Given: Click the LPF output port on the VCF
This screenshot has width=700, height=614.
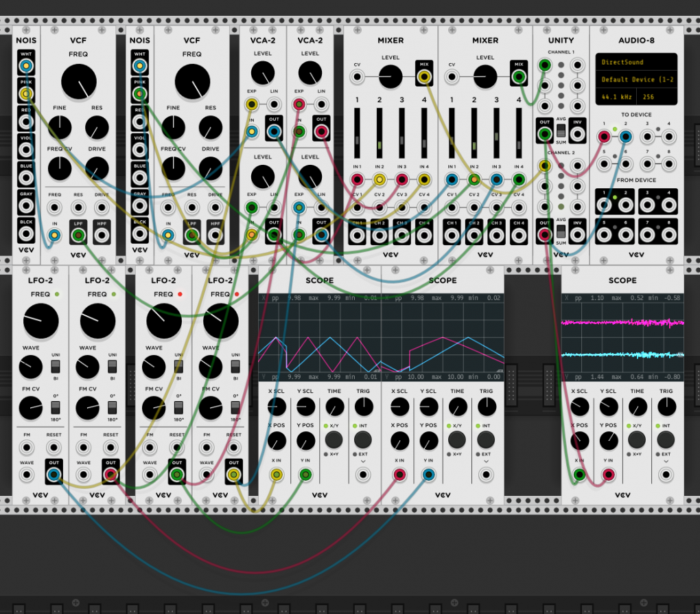Looking at the screenshot, I should pyautogui.click(x=78, y=234).
